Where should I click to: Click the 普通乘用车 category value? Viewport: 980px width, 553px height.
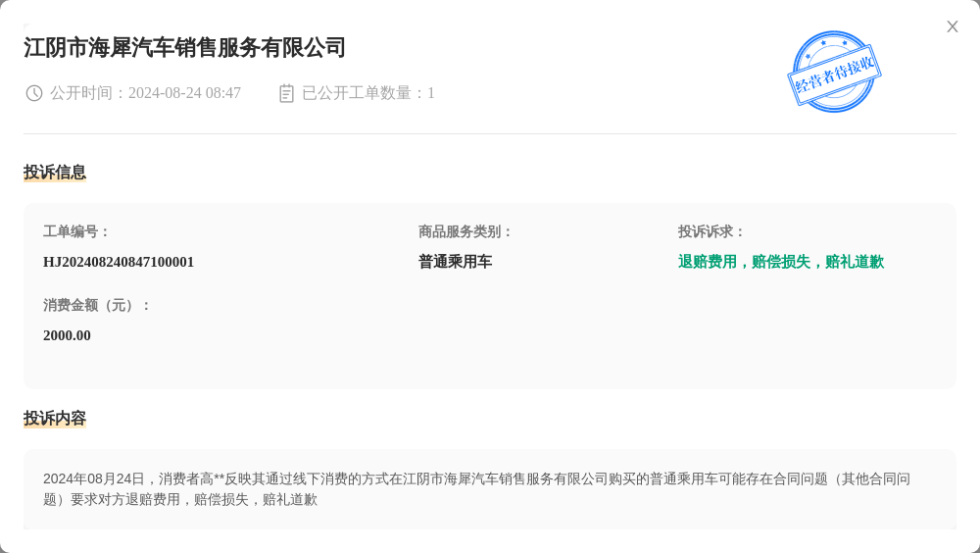coord(455,262)
